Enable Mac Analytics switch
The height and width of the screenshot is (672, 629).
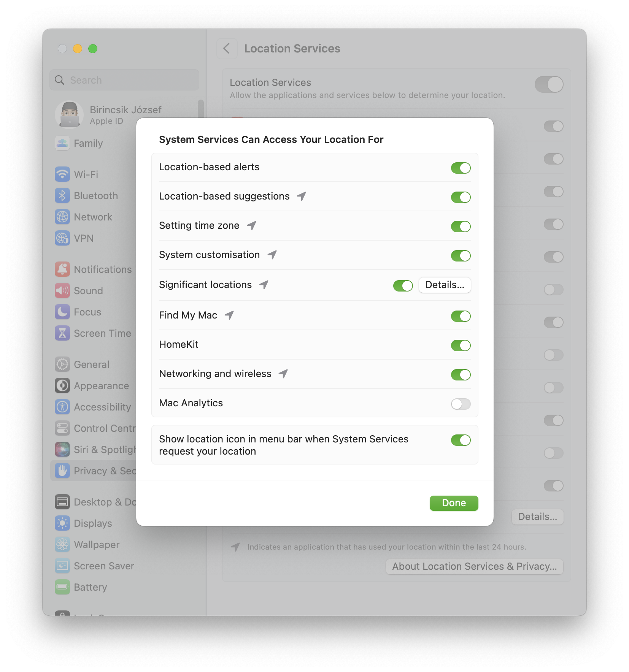(461, 404)
